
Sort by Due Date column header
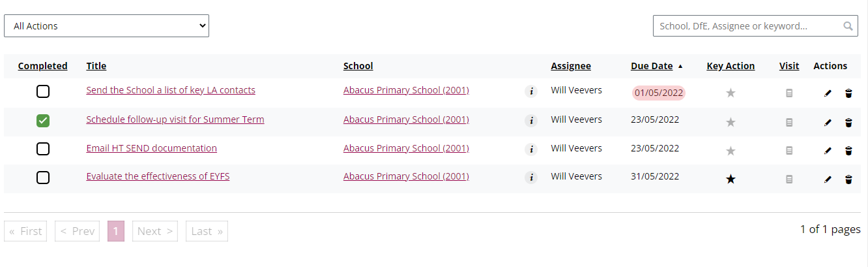click(652, 66)
